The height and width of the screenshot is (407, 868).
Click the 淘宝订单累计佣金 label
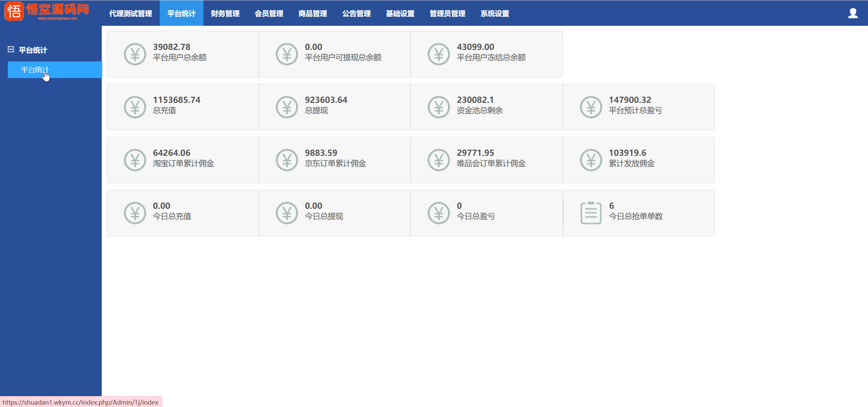(x=183, y=164)
